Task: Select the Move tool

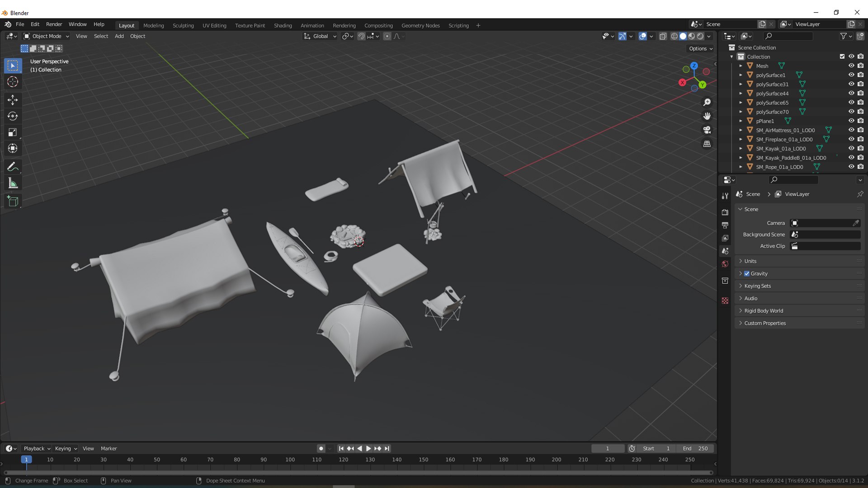Action: pos(13,99)
